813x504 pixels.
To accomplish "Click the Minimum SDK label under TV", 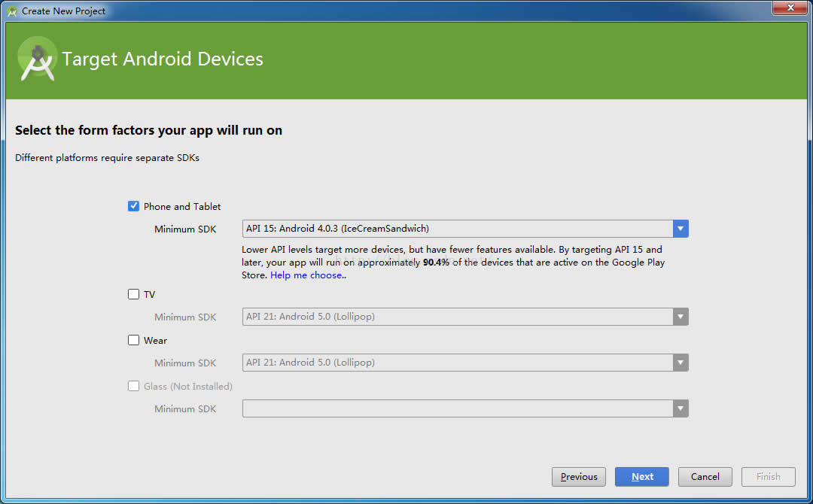I will [x=185, y=317].
